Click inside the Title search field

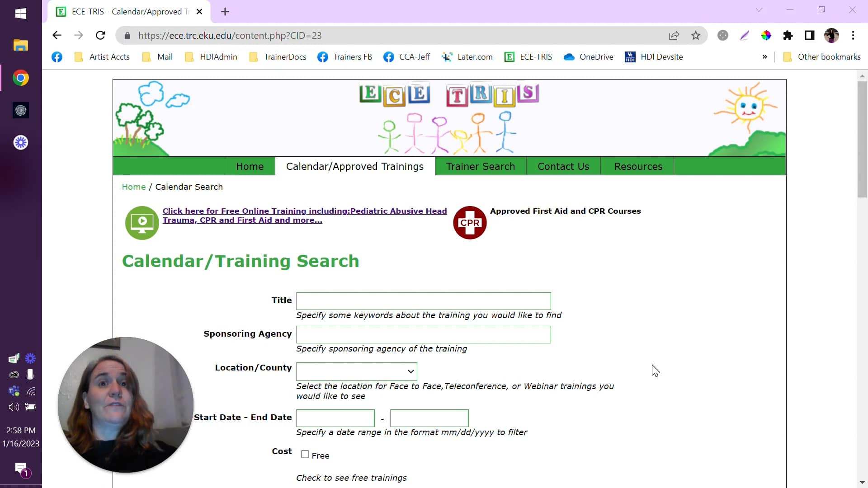pyautogui.click(x=423, y=300)
